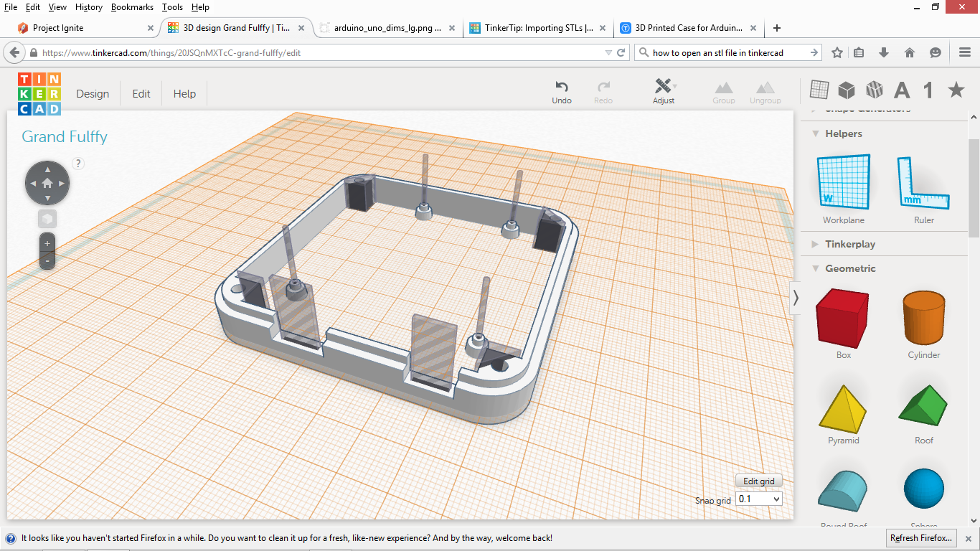Open the Design menu
980x551 pixels.
tap(93, 94)
